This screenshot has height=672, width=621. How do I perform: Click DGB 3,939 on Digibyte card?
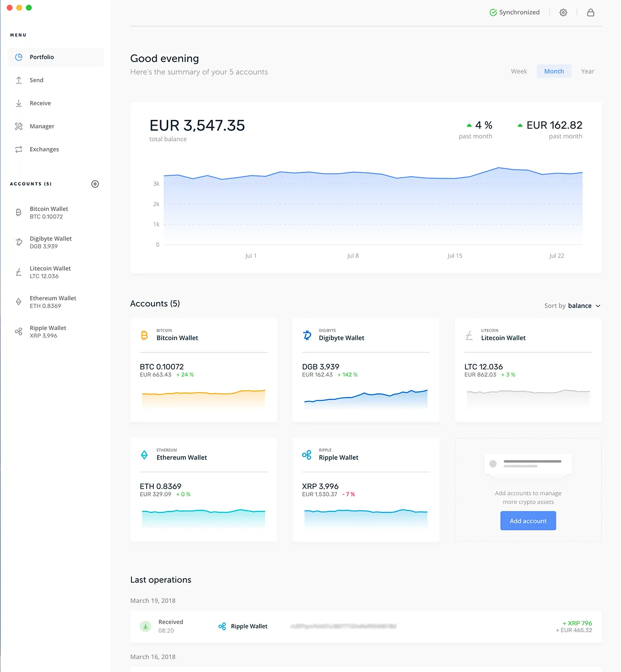point(321,367)
